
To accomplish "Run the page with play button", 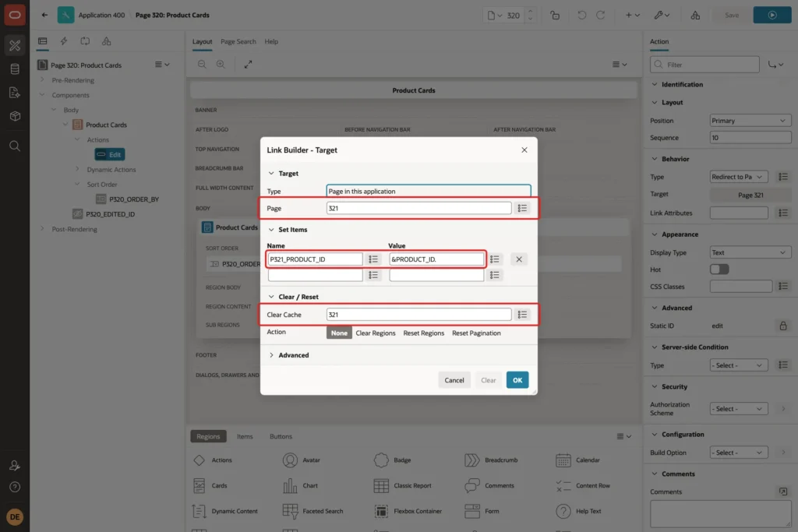I will (x=772, y=16).
